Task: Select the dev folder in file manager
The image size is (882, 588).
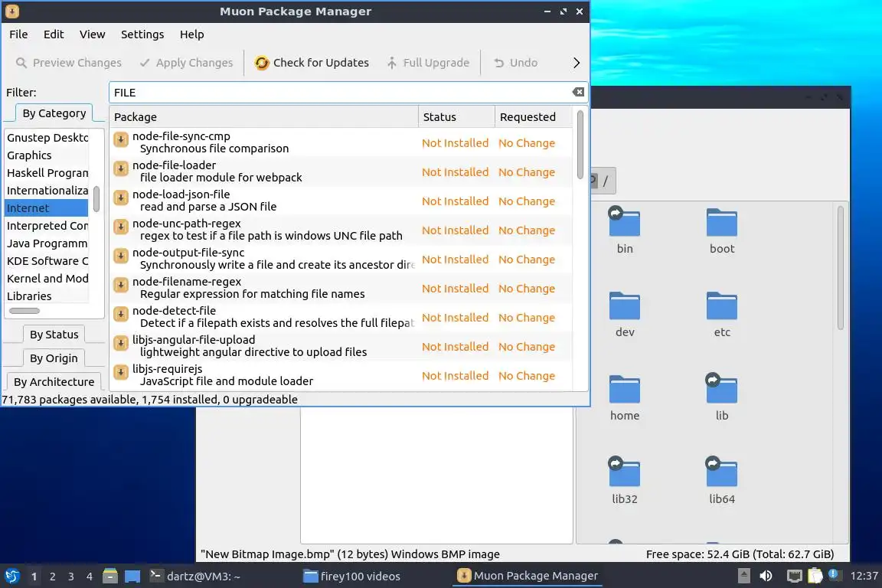Action: (625, 314)
